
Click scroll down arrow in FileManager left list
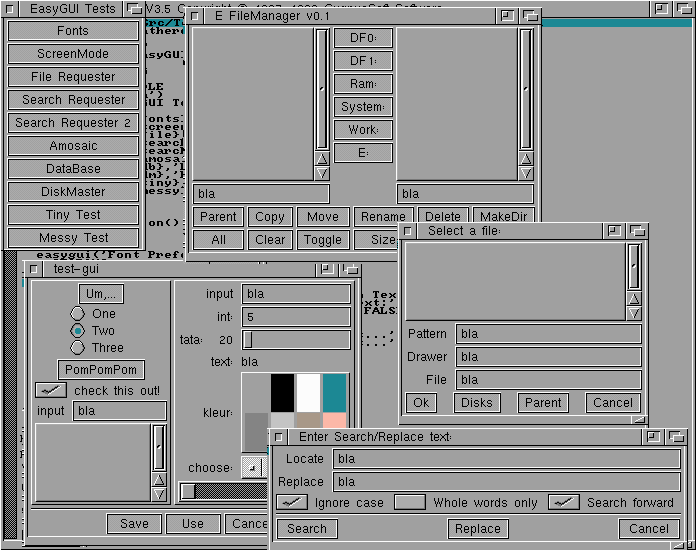[322, 173]
